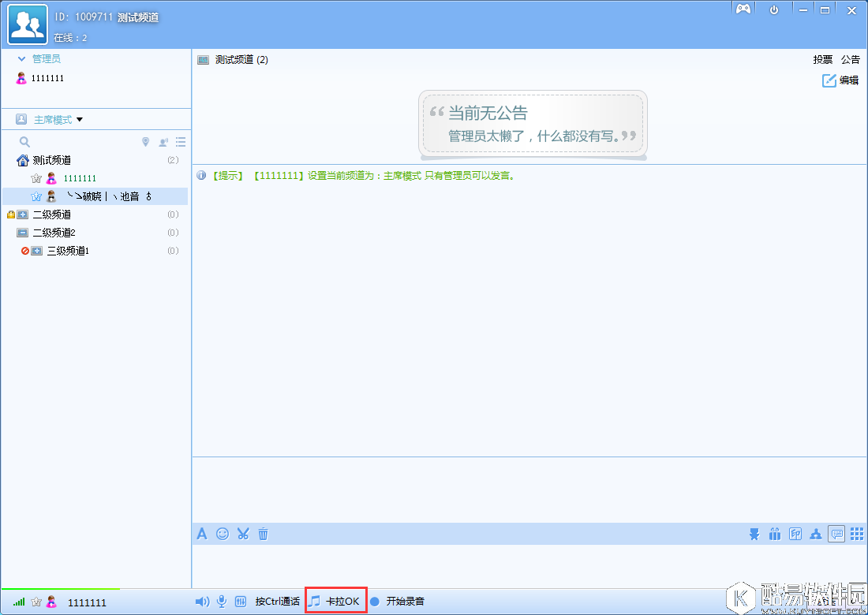Viewport: 868px width, 615px height.
Task: Click the trash icon to clear input
Action: tap(263, 534)
